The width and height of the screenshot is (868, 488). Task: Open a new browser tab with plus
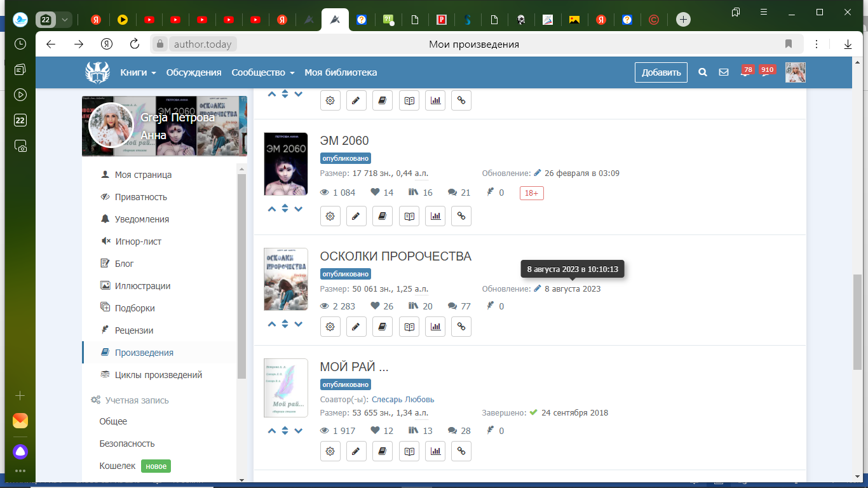[683, 20]
